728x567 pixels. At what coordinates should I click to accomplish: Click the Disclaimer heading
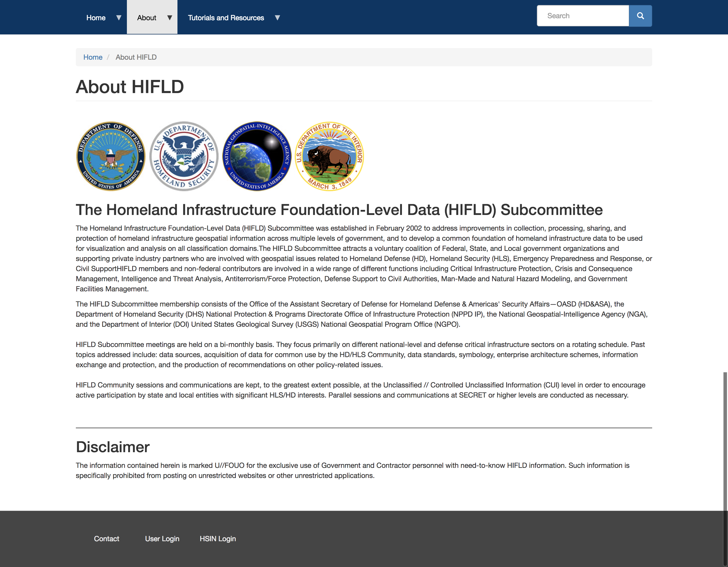coord(113,447)
